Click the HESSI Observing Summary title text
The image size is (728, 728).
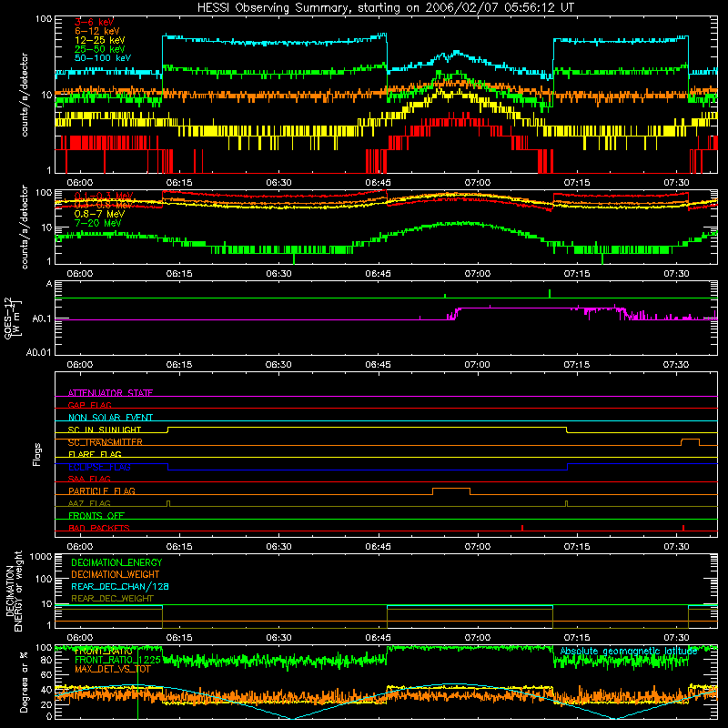pos(385,8)
